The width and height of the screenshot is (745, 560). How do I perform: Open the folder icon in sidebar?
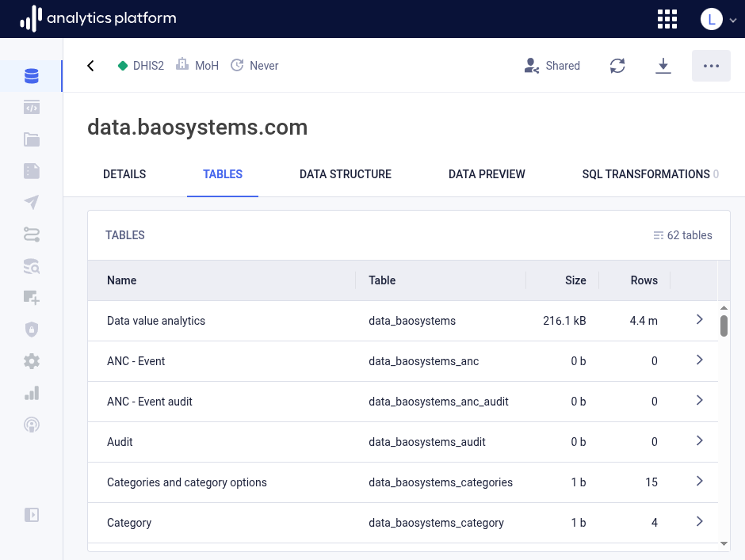coord(32,139)
